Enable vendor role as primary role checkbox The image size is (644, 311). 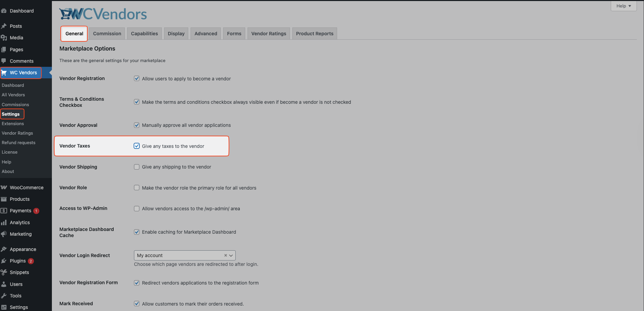coord(137,188)
